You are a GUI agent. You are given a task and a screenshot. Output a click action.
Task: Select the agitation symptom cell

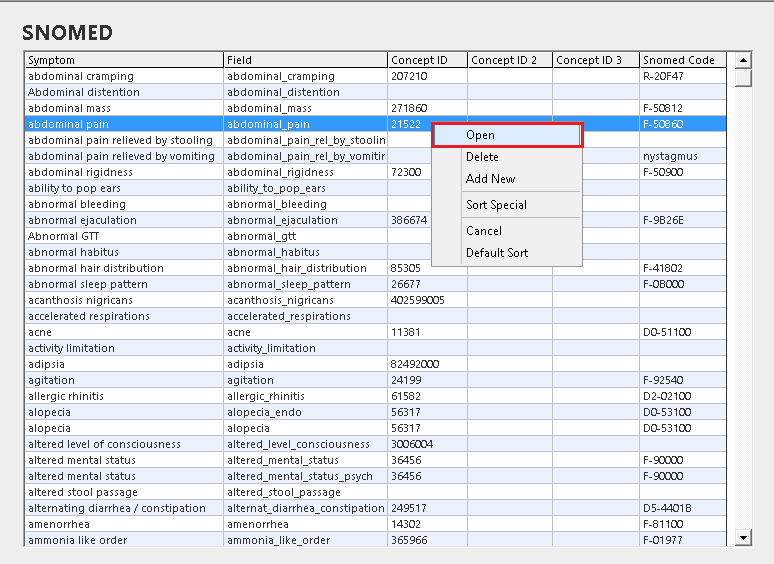click(x=124, y=380)
